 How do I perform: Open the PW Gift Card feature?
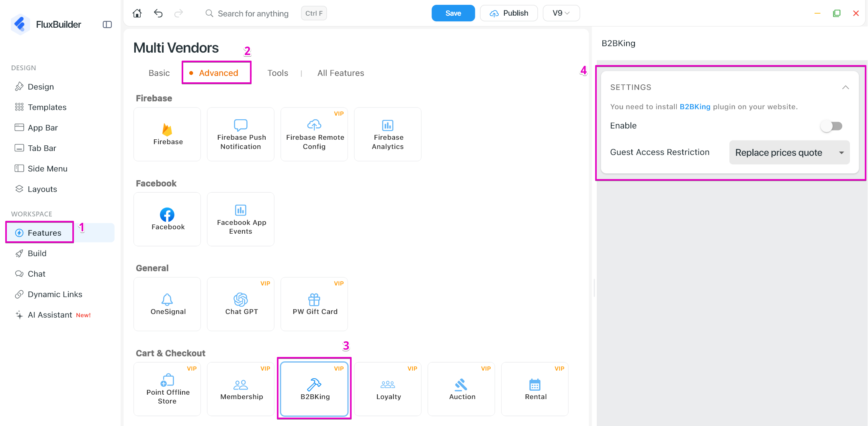[314, 304]
